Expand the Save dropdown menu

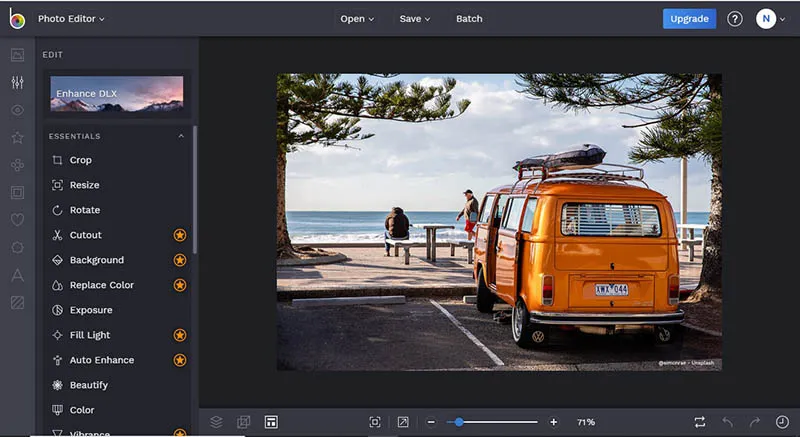pos(414,19)
